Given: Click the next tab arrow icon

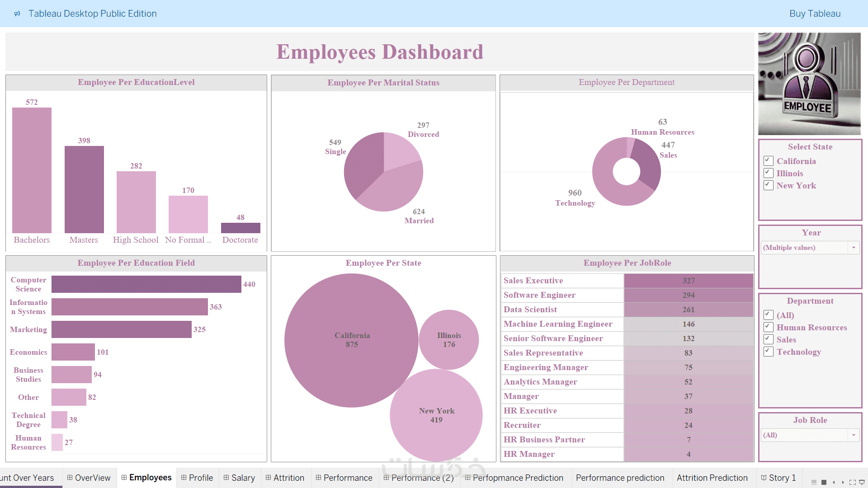Looking at the screenshot, I should (843, 482).
